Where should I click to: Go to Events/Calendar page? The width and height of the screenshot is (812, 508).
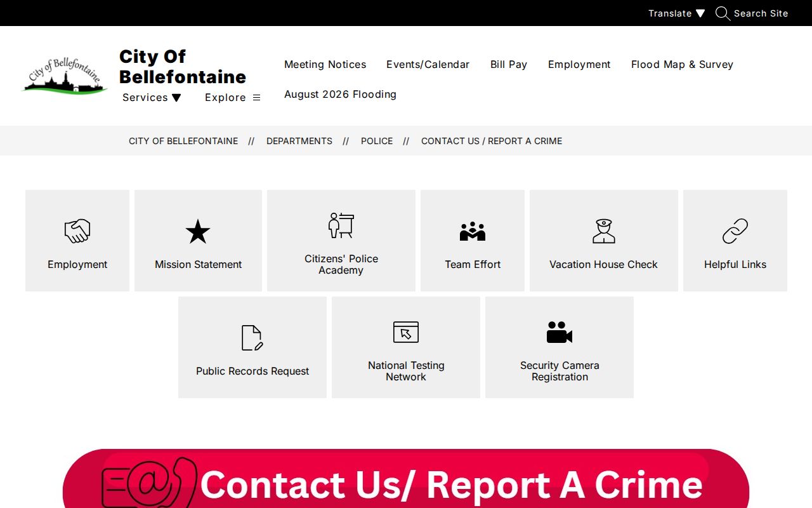click(428, 64)
